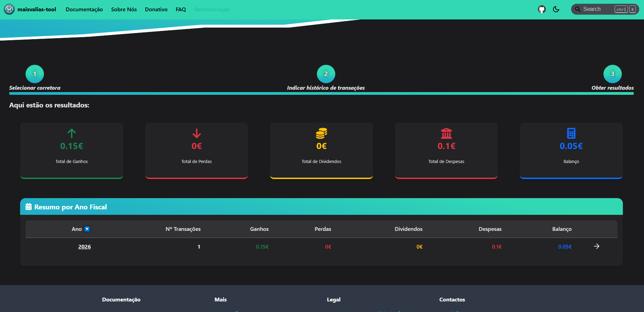This screenshot has width=644, height=312.
Task: Expand the 2026 row details arrow
Action: tap(596, 246)
